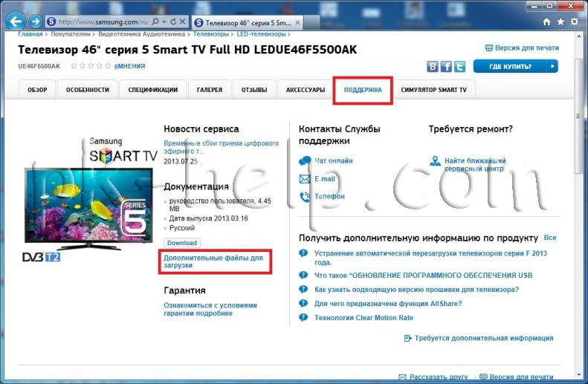The width and height of the screenshot is (588, 384).
Task: Open Устранение автоматической перезагрузки link
Action: pos(430,258)
